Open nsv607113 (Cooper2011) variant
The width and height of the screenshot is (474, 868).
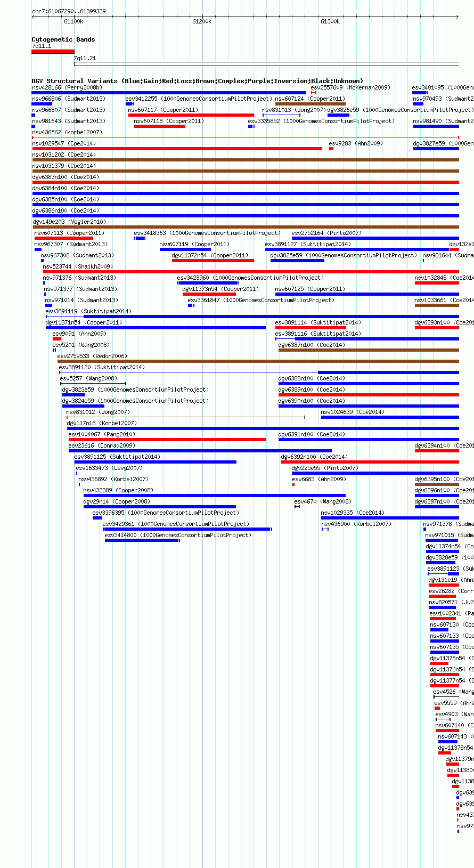69,233
